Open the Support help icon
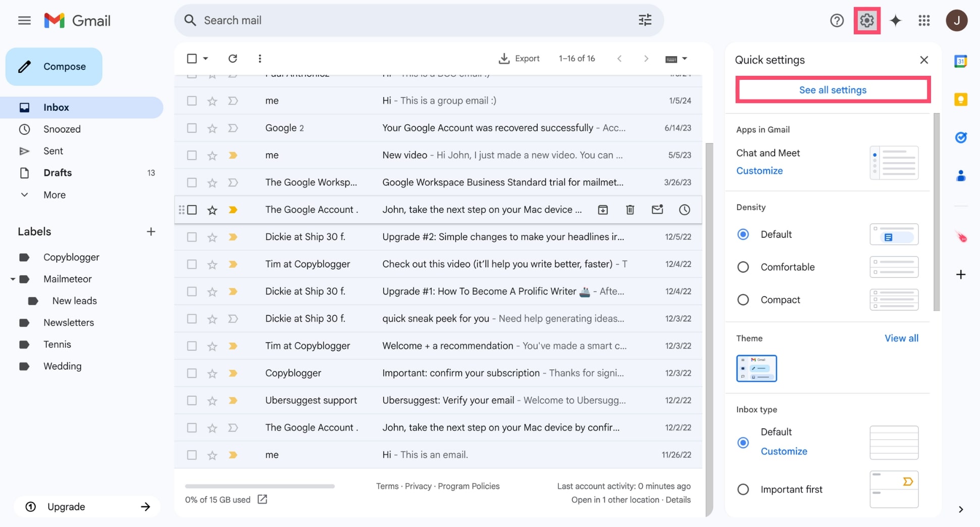980x527 pixels. click(837, 21)
